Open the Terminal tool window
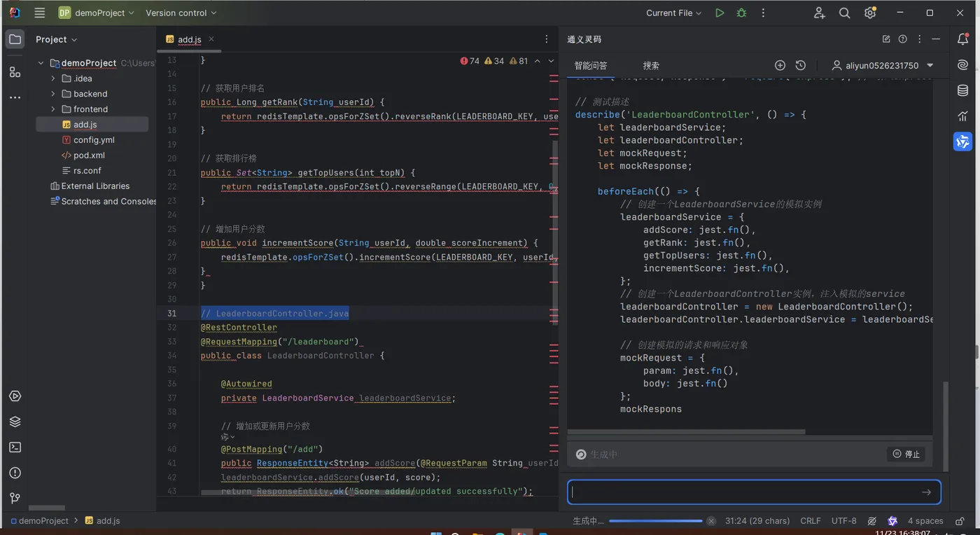 [15, 447]
